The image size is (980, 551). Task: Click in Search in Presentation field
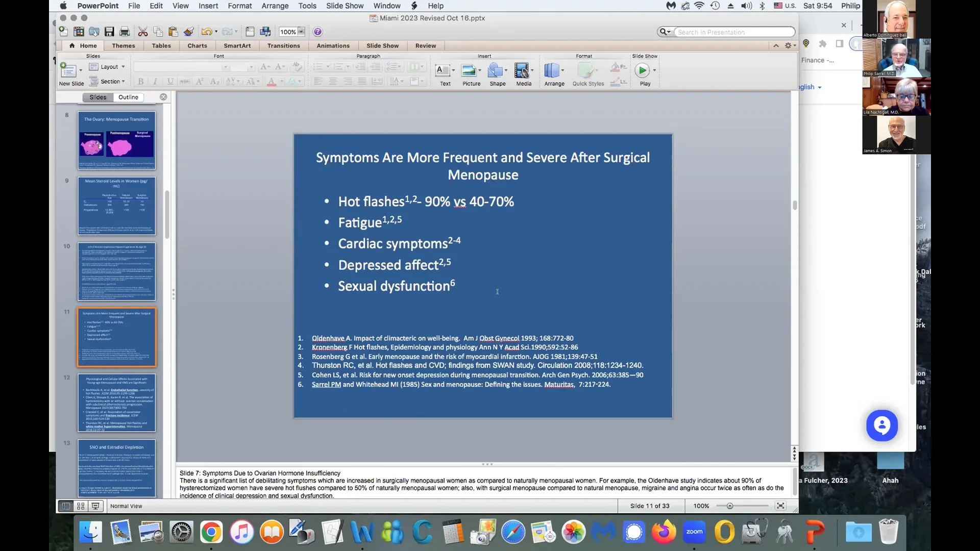(734, 32)
